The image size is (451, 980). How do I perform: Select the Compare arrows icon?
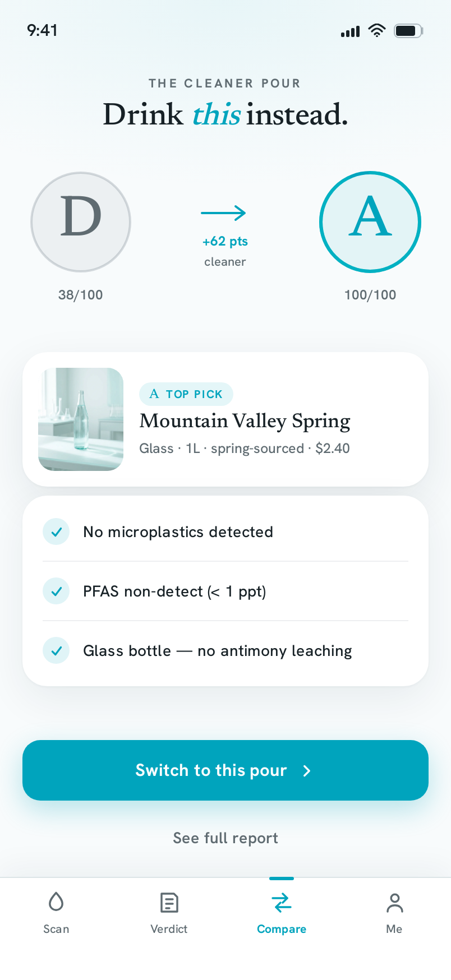[x=282, y=903]
